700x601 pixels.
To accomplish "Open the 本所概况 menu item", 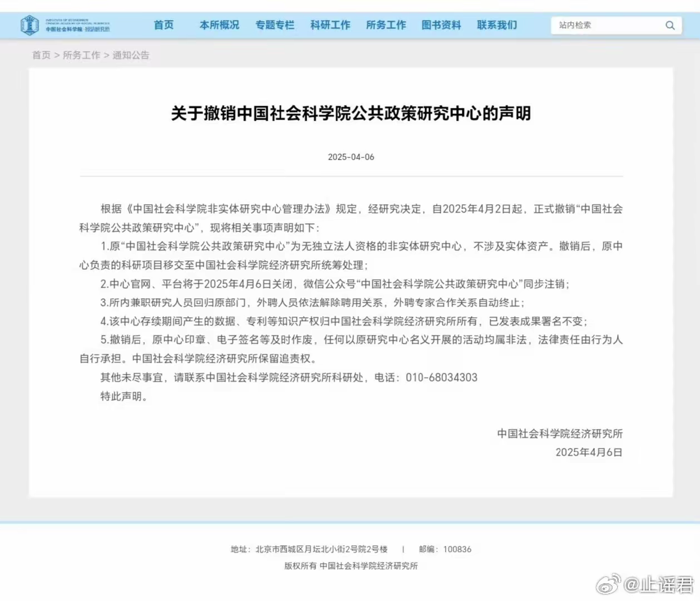I will pos(219,25).
